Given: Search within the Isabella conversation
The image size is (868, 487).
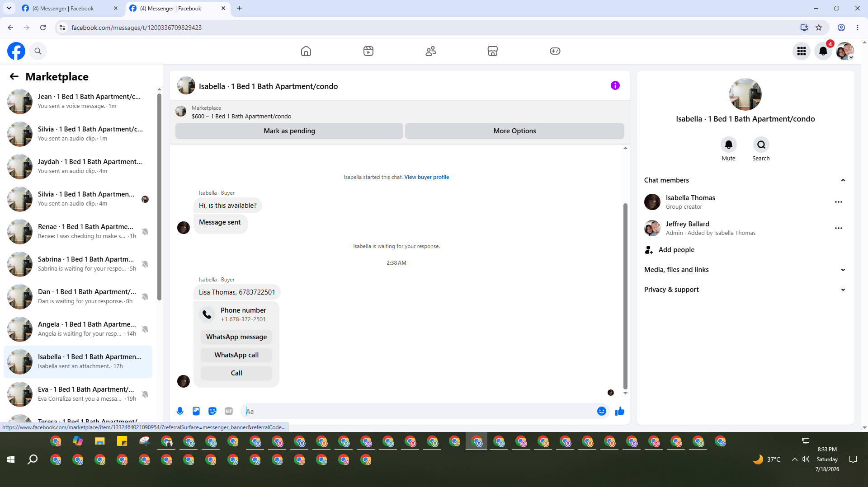Looking at the screenshot, I should (x=761, y=145).
